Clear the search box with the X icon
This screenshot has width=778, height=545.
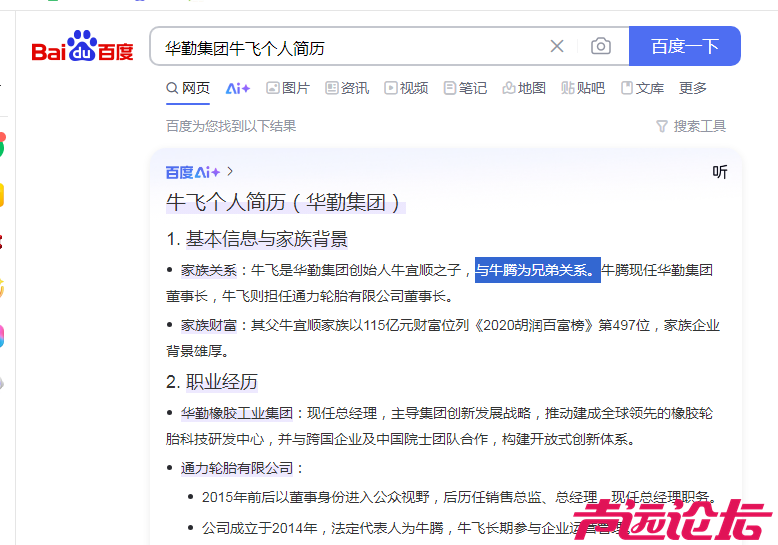pos(557,47)
